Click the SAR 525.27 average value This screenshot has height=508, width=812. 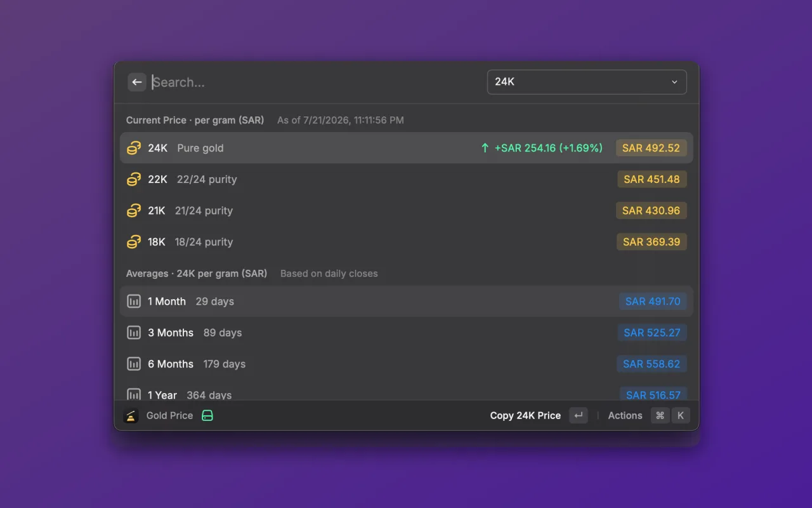652,333
